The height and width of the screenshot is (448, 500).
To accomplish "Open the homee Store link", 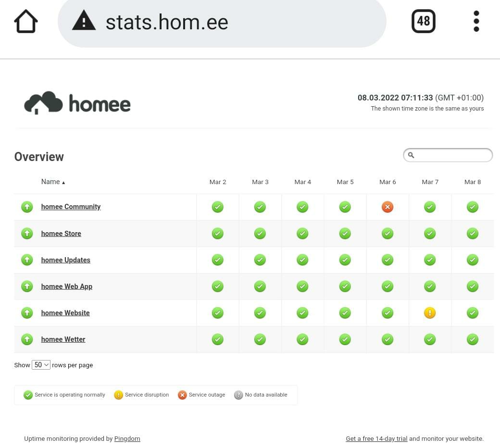I will [61, 234].
